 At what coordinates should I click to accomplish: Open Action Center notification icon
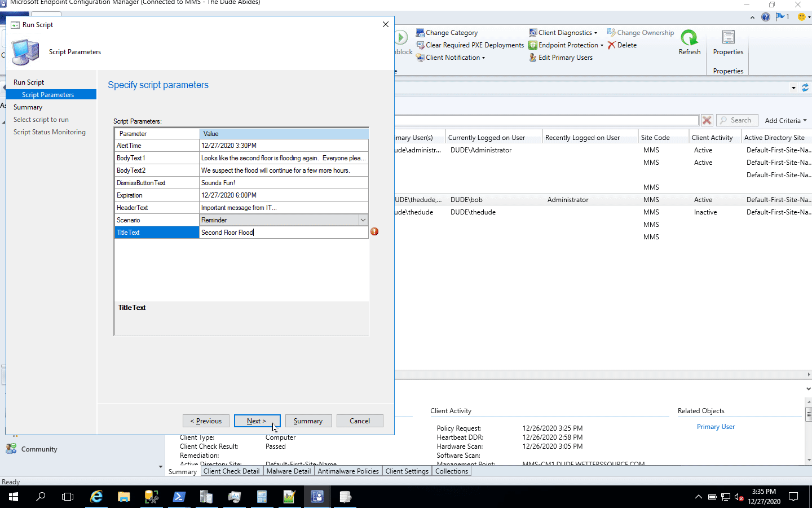pyautogui.click(x=793, y=497)
